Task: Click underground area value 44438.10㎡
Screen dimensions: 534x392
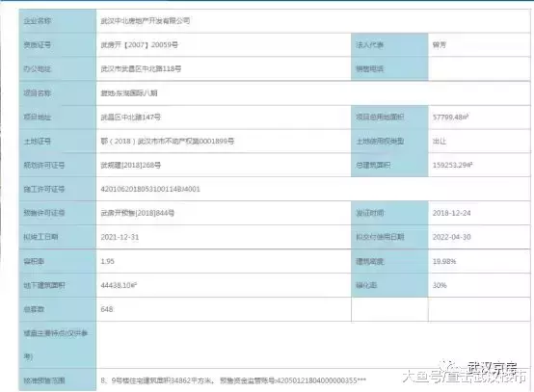Action: tap(119, 285)
